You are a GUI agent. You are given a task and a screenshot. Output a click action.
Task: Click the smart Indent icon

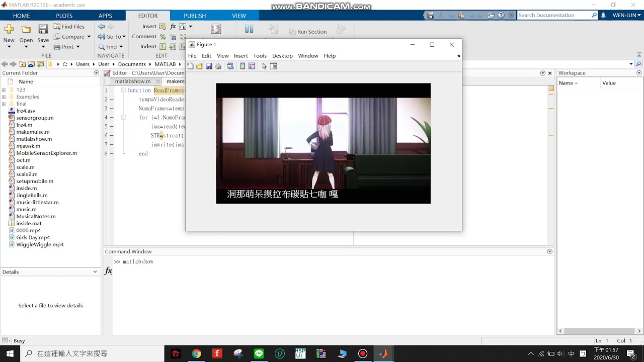tap(163, 47)
